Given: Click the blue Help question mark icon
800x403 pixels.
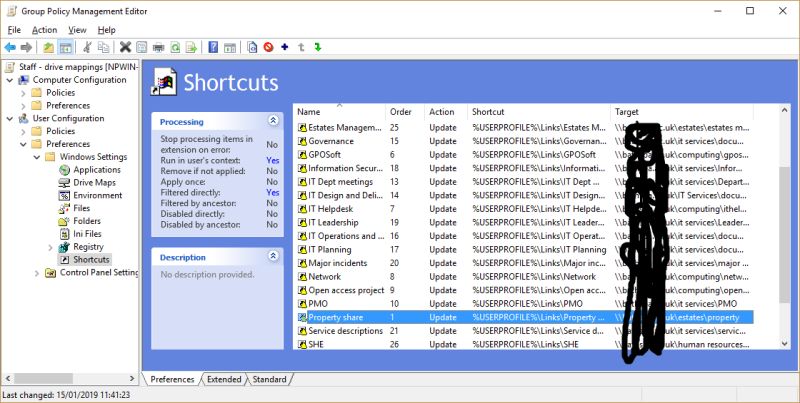Looking at the screenshot, I should coord(213,47).
